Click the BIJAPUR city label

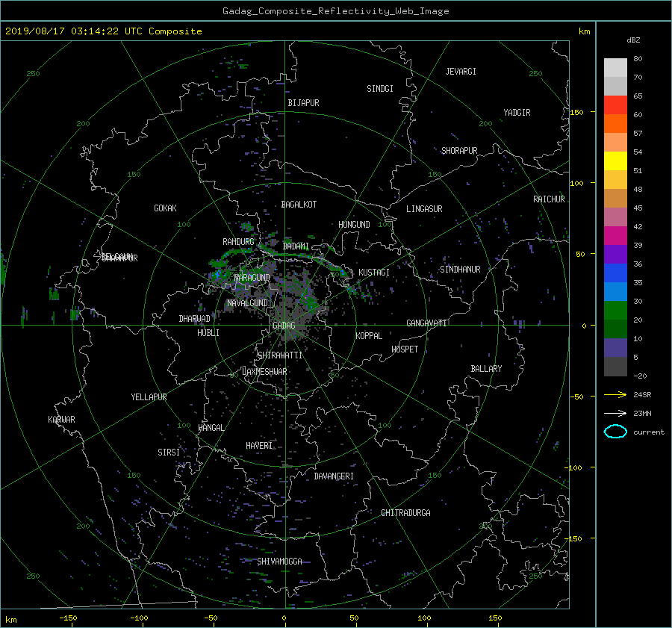tap(303, 103)
